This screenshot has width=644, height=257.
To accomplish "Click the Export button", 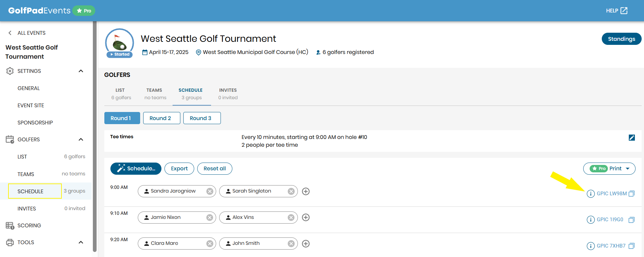I will pos(179,169).
